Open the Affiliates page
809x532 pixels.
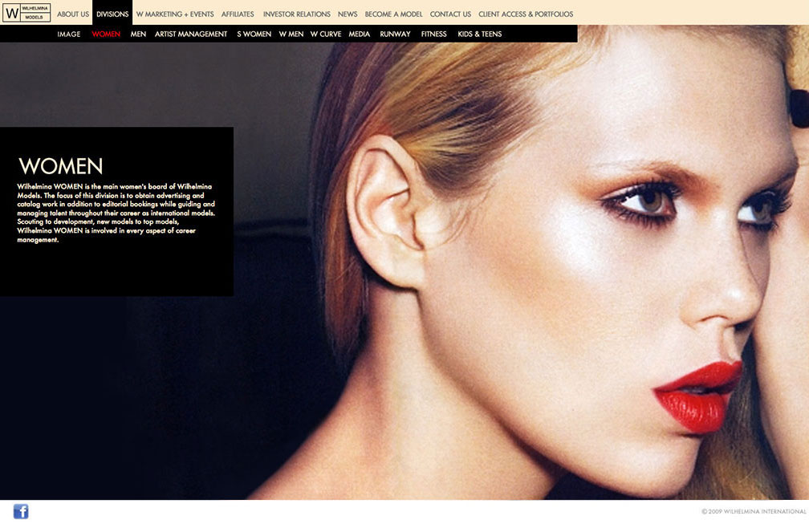[x=238, y=14]
